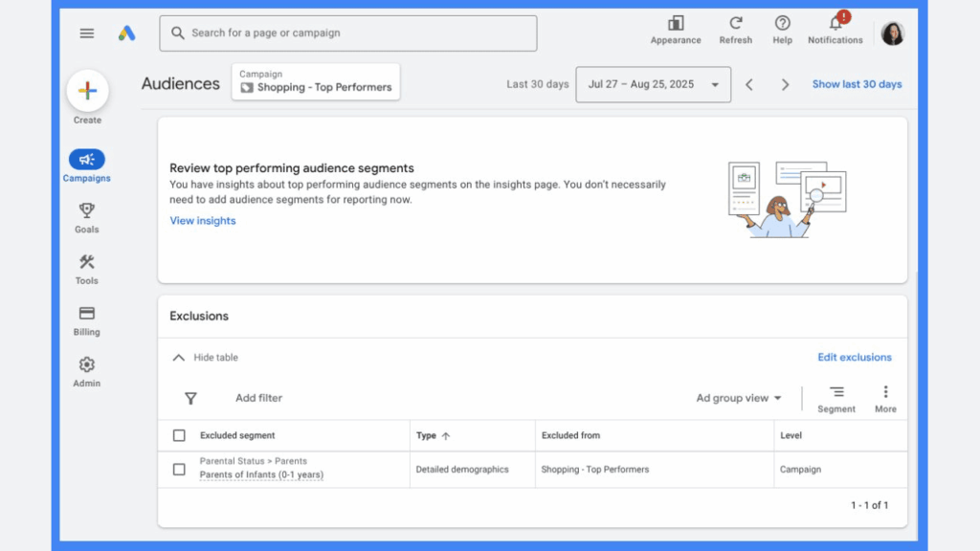Open the Appearance settings icon
The height and width of the screenshot is (551, 980).
[676, 24]
